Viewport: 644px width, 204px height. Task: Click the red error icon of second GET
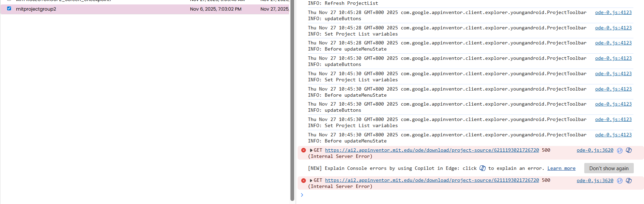tap(303, 180)
